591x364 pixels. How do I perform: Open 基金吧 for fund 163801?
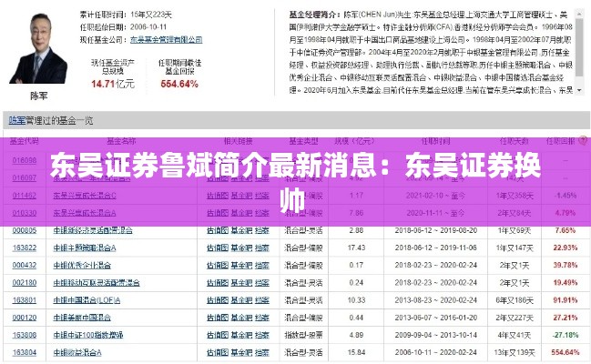[x=241, y=300]
